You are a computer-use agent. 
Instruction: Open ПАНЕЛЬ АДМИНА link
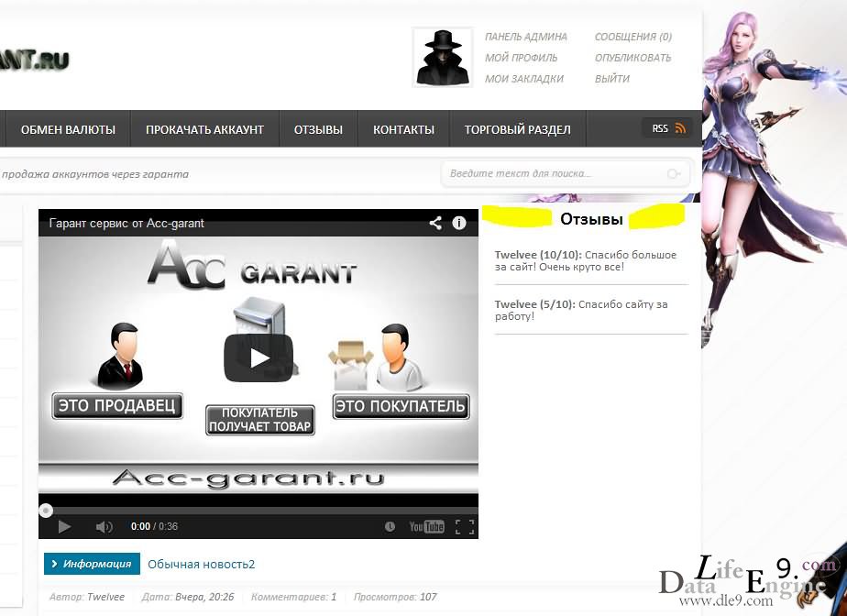(x=526, y=37)
